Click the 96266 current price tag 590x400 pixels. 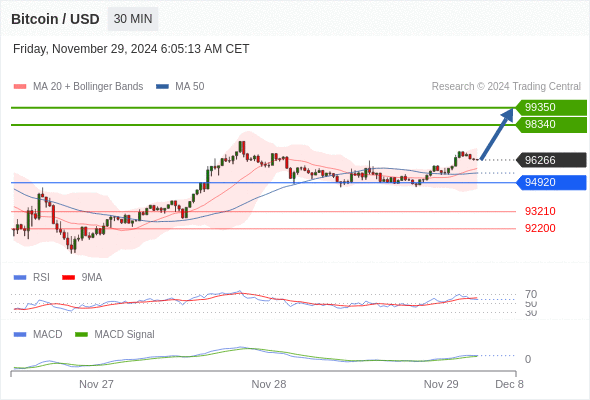click(x=551, y=160)
